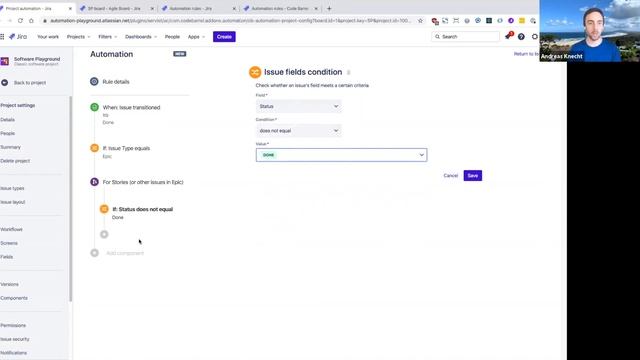Click the trash icon beside Issue fields condition
Screen dimensions: 640x360
(x=348, y=72)
